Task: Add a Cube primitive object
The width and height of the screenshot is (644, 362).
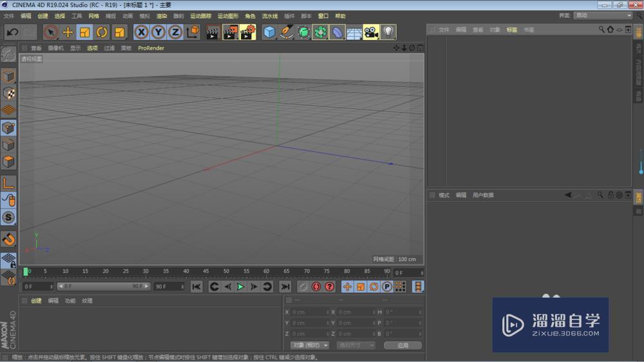Action: click(x=270, y=32)
